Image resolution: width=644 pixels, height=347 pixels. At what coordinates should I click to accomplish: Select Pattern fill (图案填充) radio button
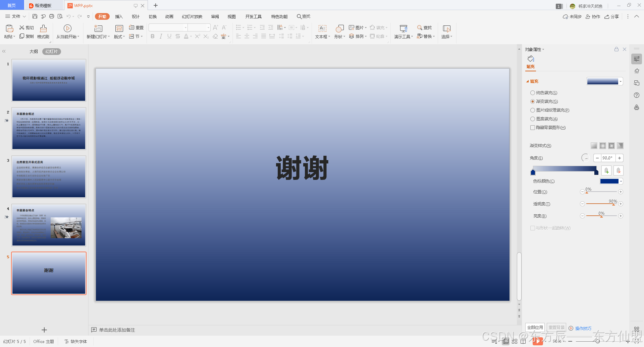pos(533,119)
